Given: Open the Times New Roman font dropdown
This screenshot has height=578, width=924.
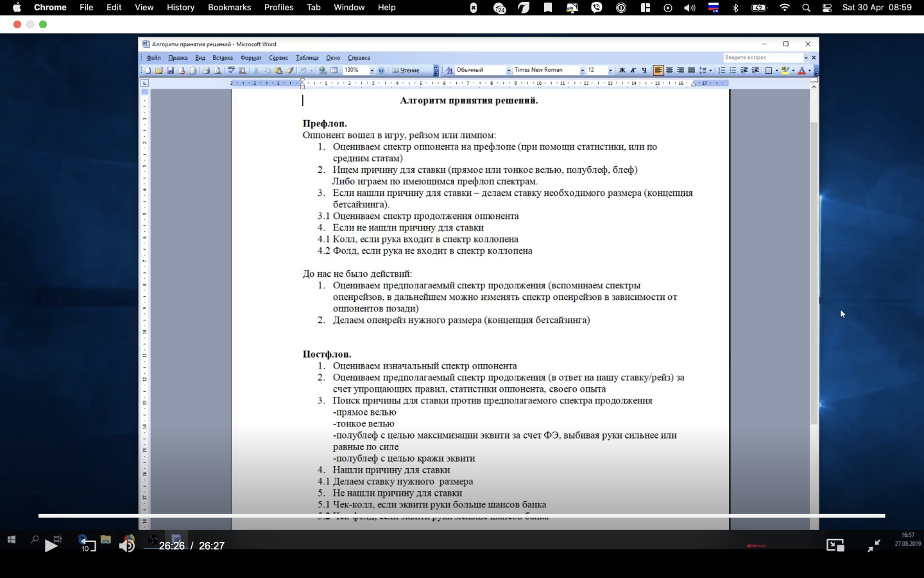Looking at the screenshot, I should [582, 71].
